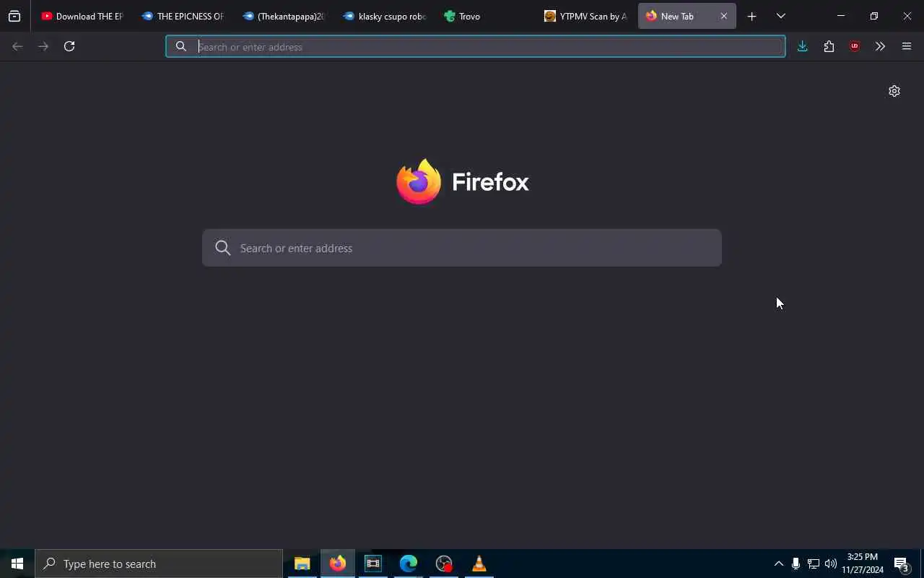Show more tools overflow chevron

(x=880, y=46)
